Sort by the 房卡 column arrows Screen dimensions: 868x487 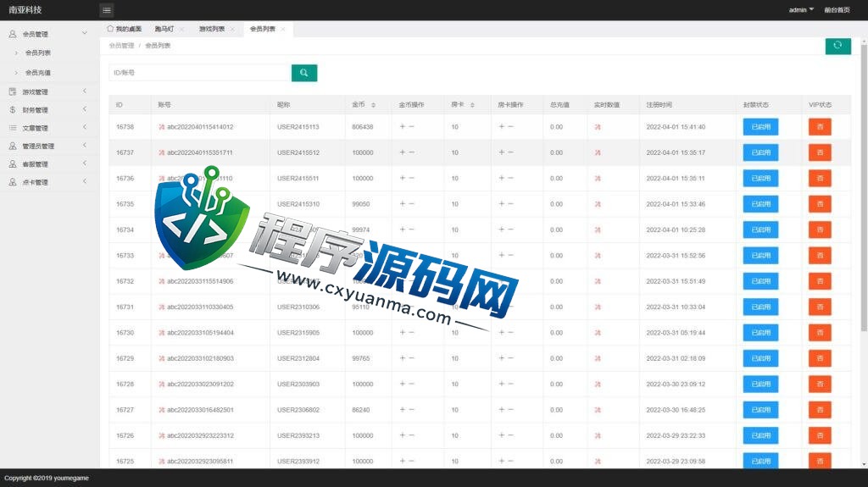coord(472,104)
